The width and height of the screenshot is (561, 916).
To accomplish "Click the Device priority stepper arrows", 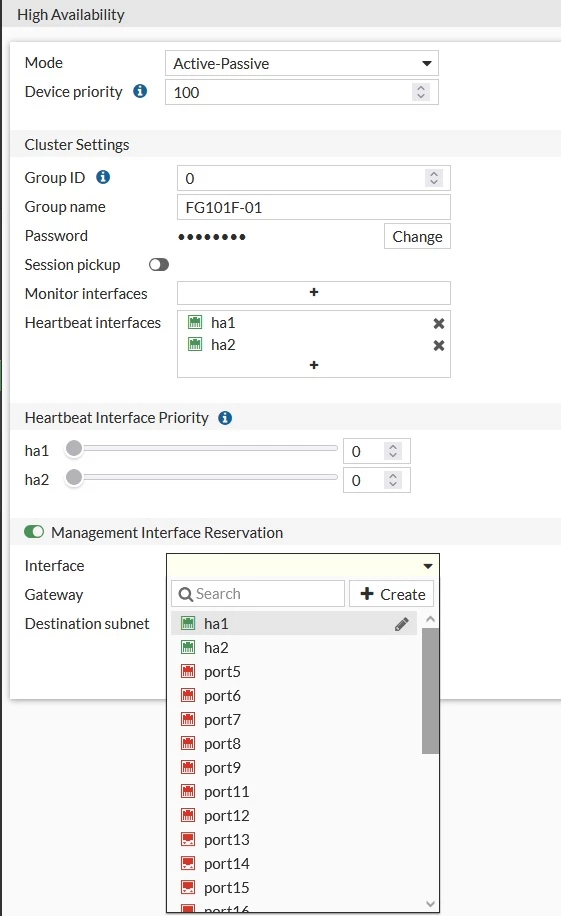I will pos(421,92).
